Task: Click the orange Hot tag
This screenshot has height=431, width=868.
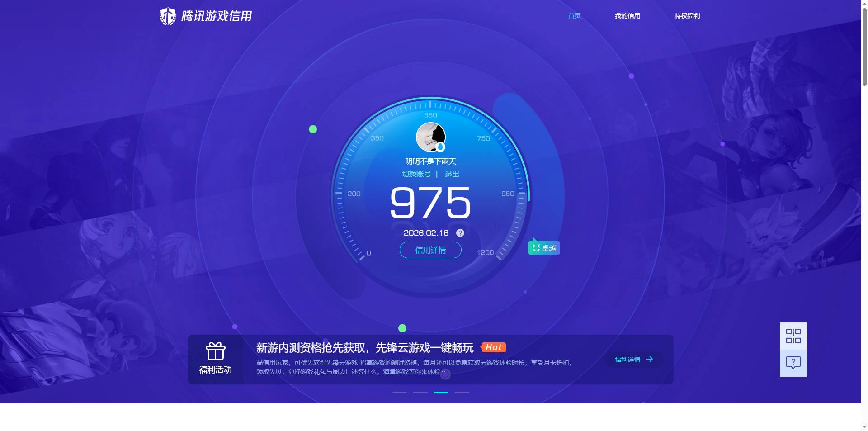Action: click(x=494, y=347)
